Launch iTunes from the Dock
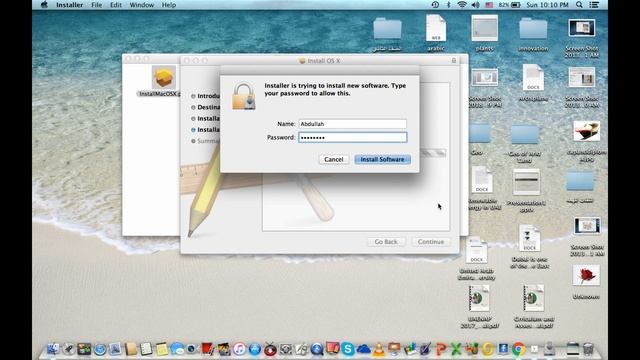 click(240, 349)
